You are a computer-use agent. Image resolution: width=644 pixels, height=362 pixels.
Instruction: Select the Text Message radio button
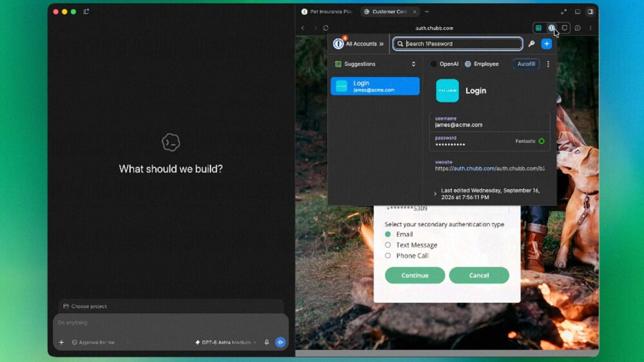tap(388, 245)
